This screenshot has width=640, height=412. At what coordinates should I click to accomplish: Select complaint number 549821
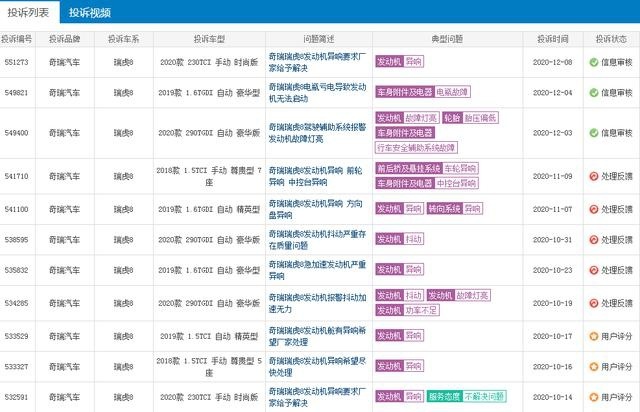[x=17, y=93]
